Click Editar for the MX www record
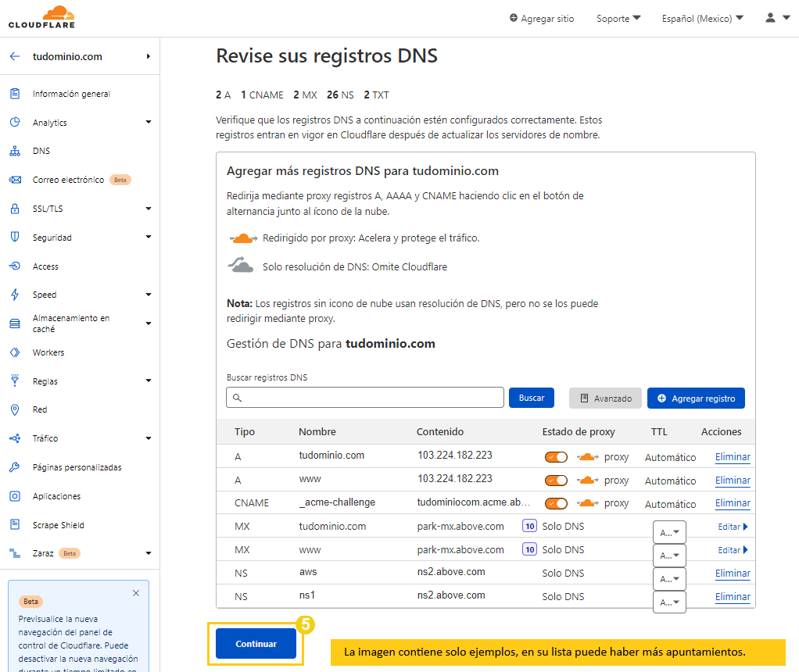This screenshot has width=799, height=672. coord(733,550)
